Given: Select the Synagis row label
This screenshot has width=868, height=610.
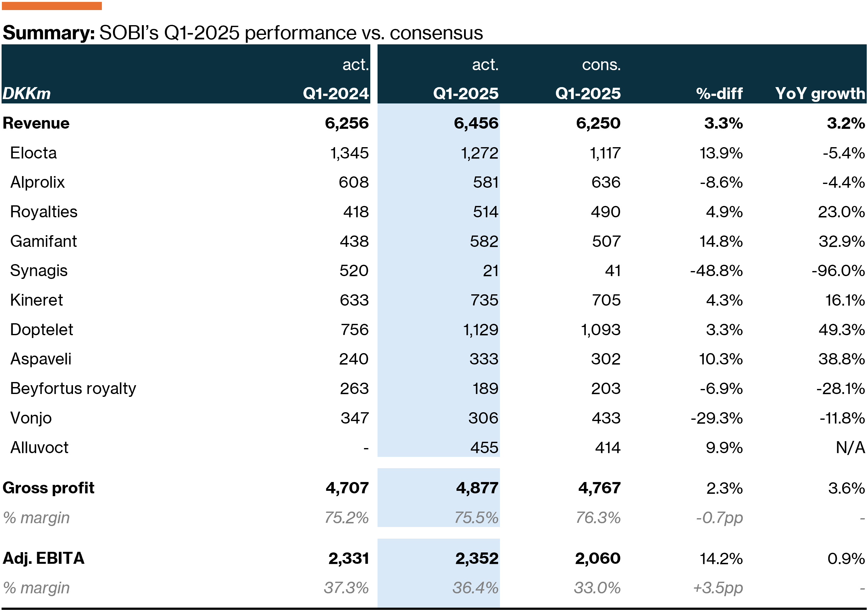Looking at the screenshot, I should pyautogui.click(x=39, y=271).
